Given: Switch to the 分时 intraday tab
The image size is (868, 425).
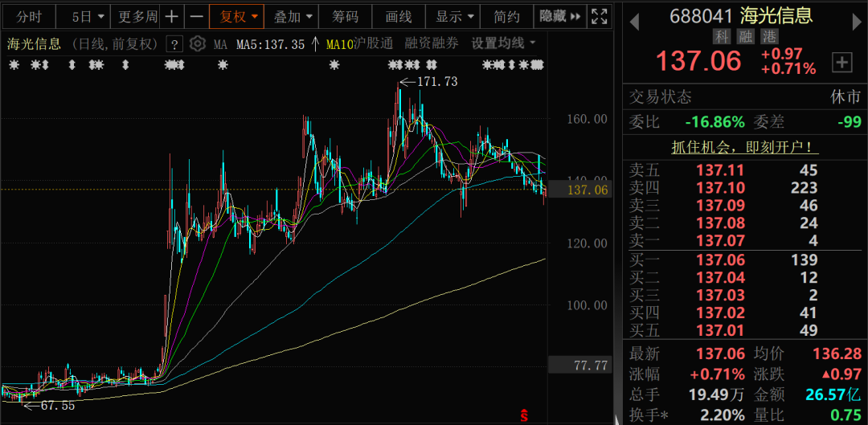Looking at the screenshot, I should (x=30, y=16).
